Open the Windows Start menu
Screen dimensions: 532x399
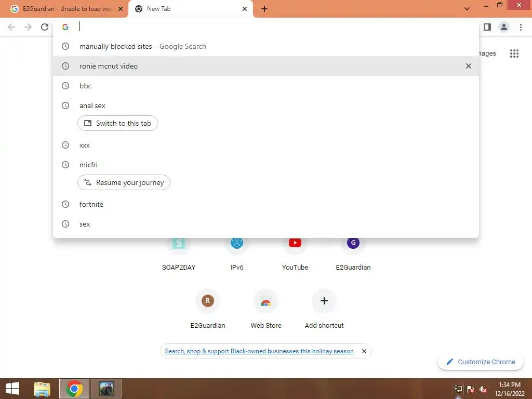tap(12, 389)
